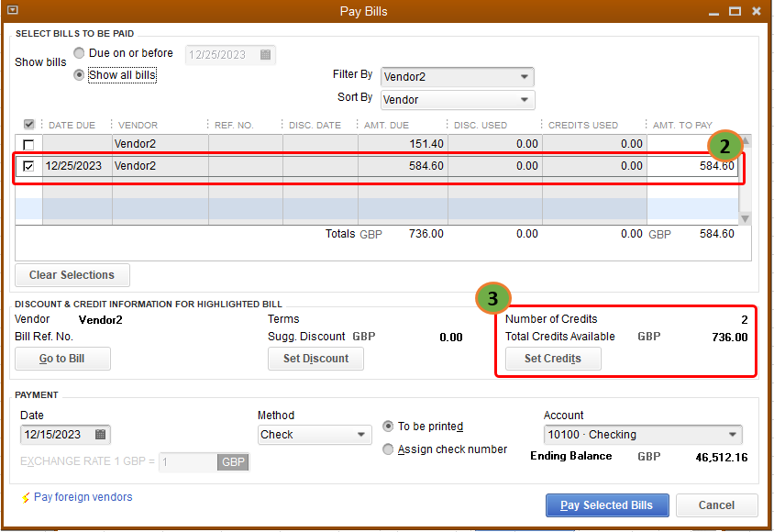Click the disabled due date field 12/25/2023
Viewport: 774px width, 532px height.
(x=230, y=55)
